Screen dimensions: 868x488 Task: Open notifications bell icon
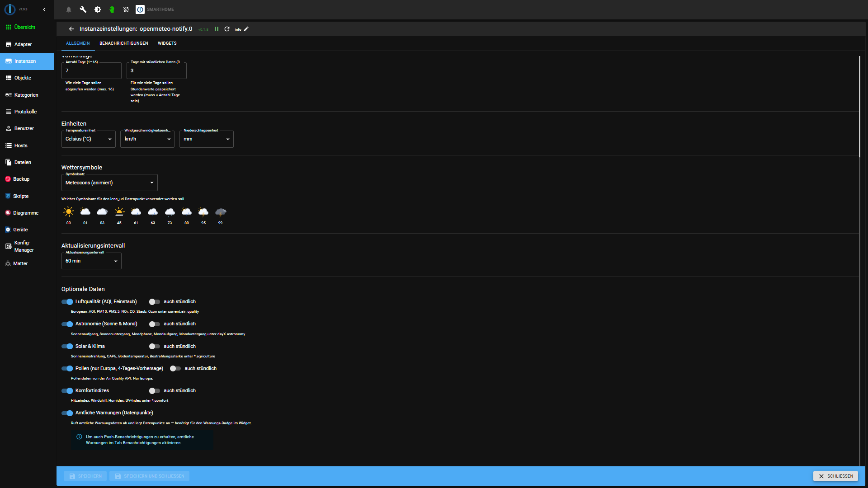click(x=69, y=9)
